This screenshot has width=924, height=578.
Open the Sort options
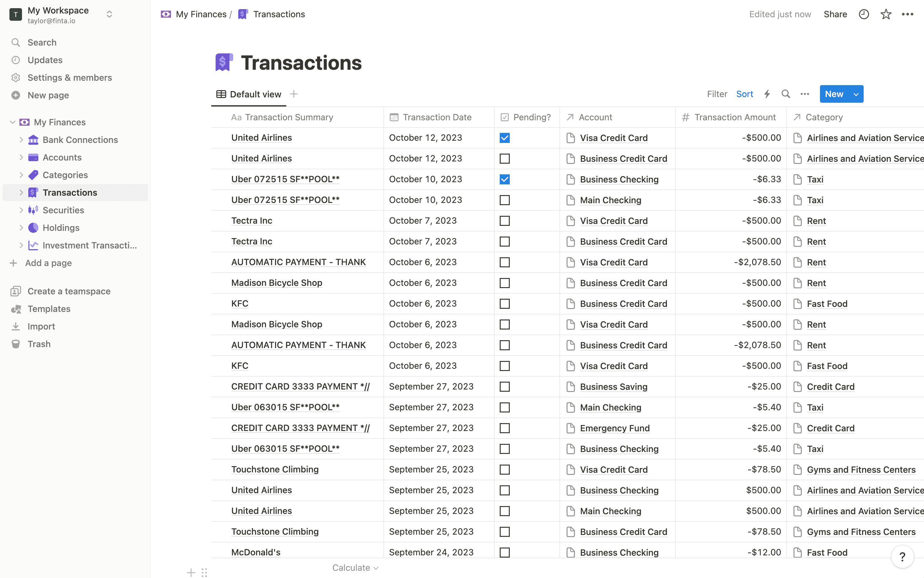tap(744, 94)
